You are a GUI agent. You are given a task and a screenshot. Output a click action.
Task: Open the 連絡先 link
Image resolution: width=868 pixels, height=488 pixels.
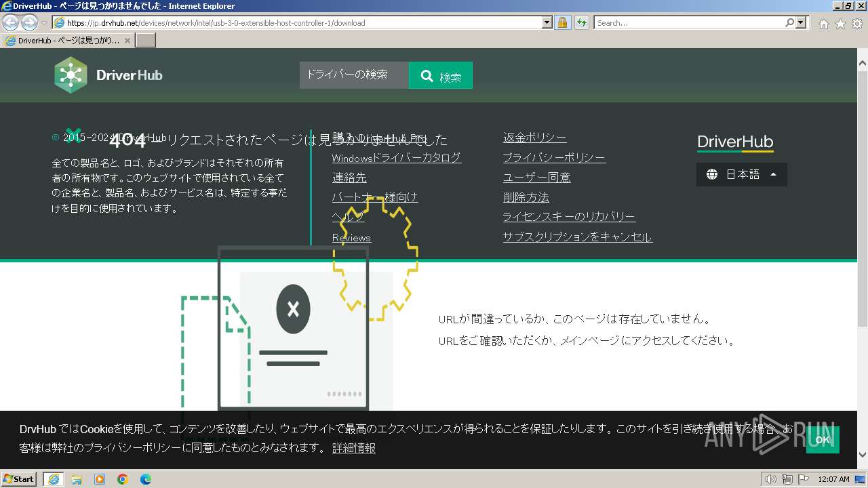coord(349,178)
